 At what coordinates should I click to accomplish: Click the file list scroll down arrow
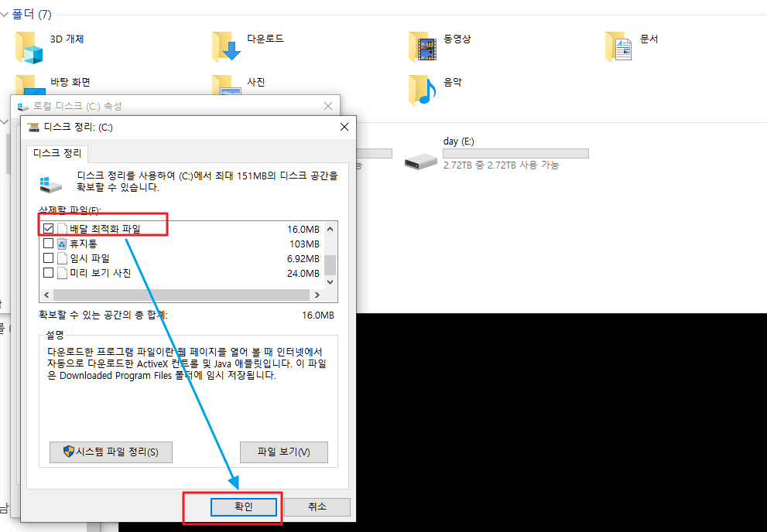[x=330, y=282]
